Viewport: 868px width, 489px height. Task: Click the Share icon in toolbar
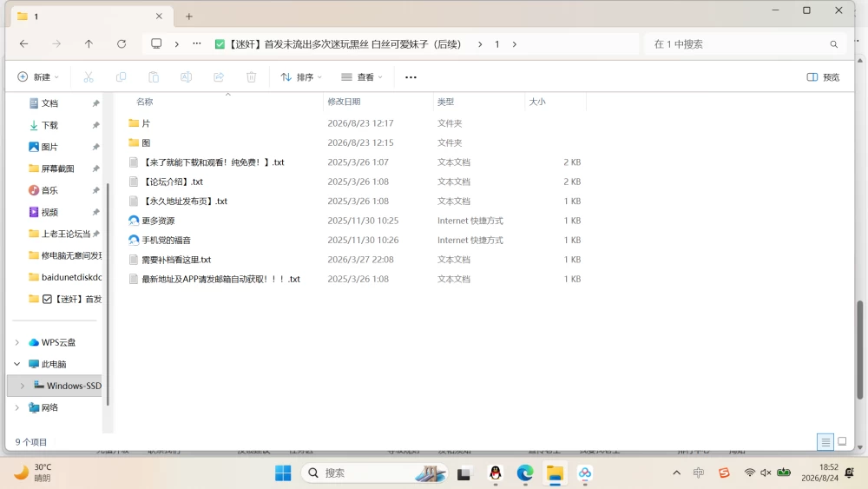(x=219, y=77)
